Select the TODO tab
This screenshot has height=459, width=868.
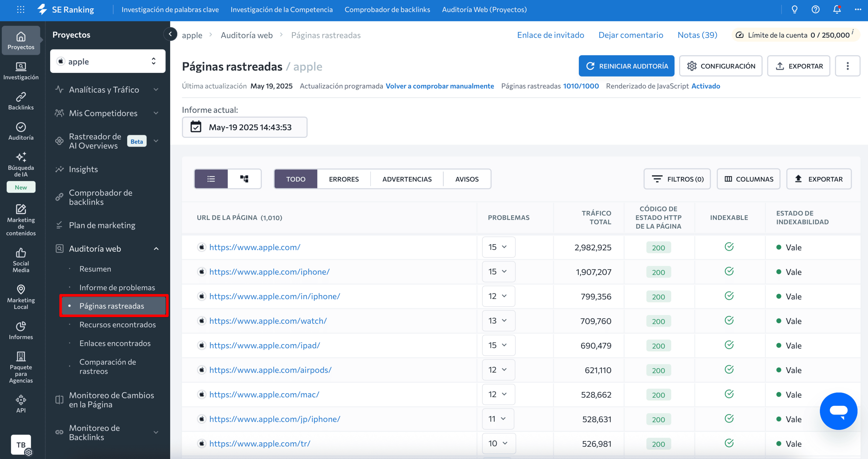pos(296,179)
